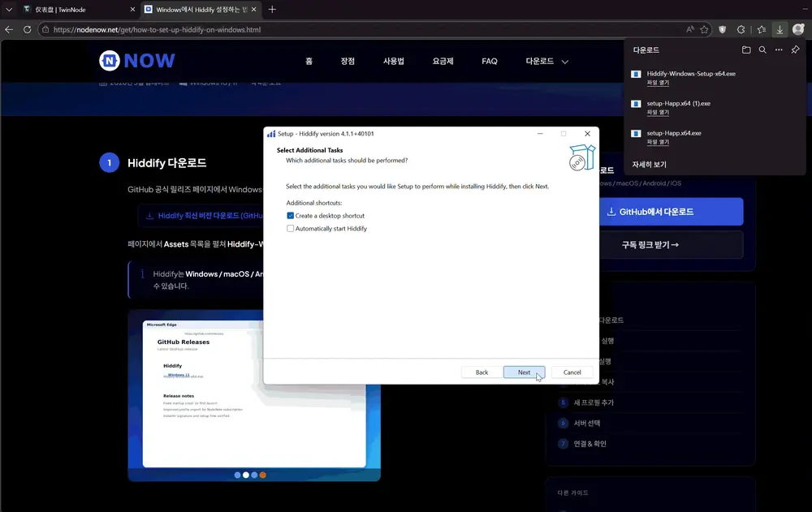Open Hiddify-Windows-Setup-x64.exe file link
This screenshot has width=812, height=512.
(658, 83)
